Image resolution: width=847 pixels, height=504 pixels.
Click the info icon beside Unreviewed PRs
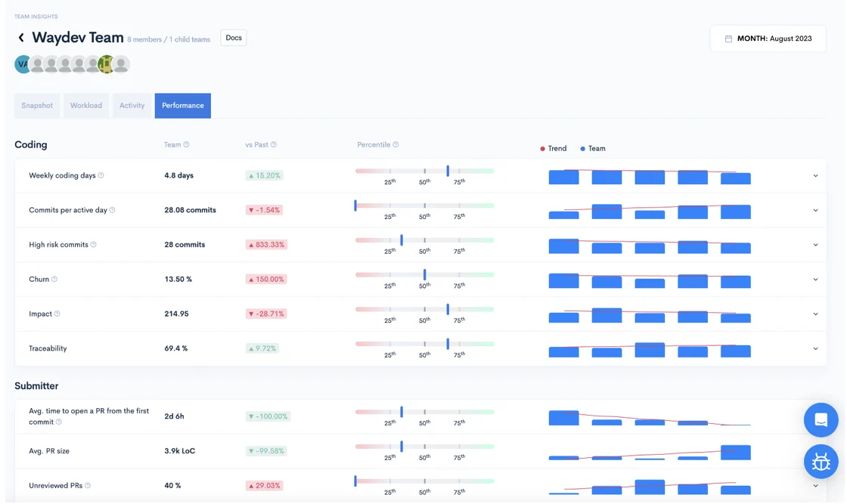[88, 486]
